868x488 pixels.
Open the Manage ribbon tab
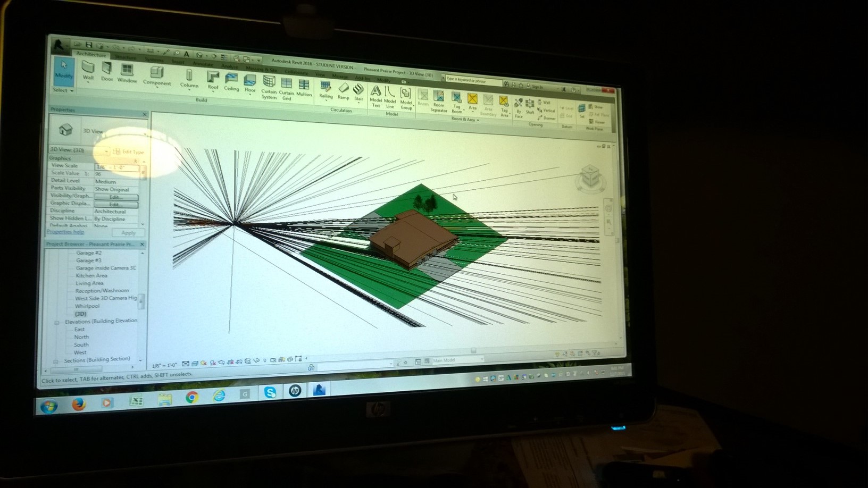pos(340,76)
